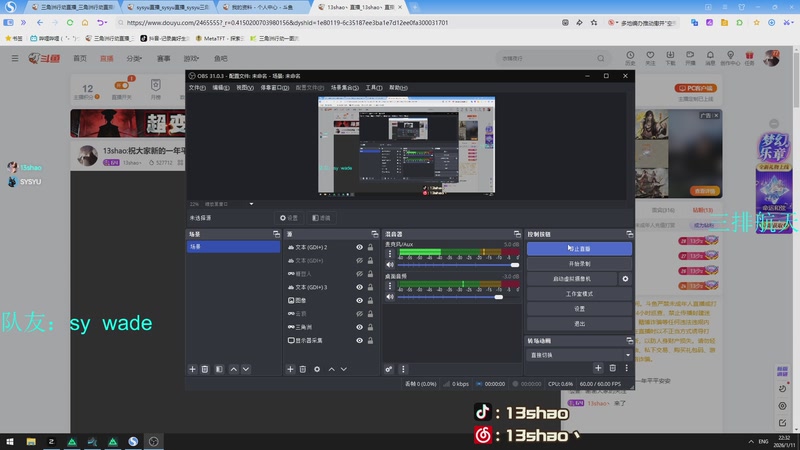Open scene filters icon in Scenes dock
Viewport: 800px width, 450px height.
(x=219, y=369)
